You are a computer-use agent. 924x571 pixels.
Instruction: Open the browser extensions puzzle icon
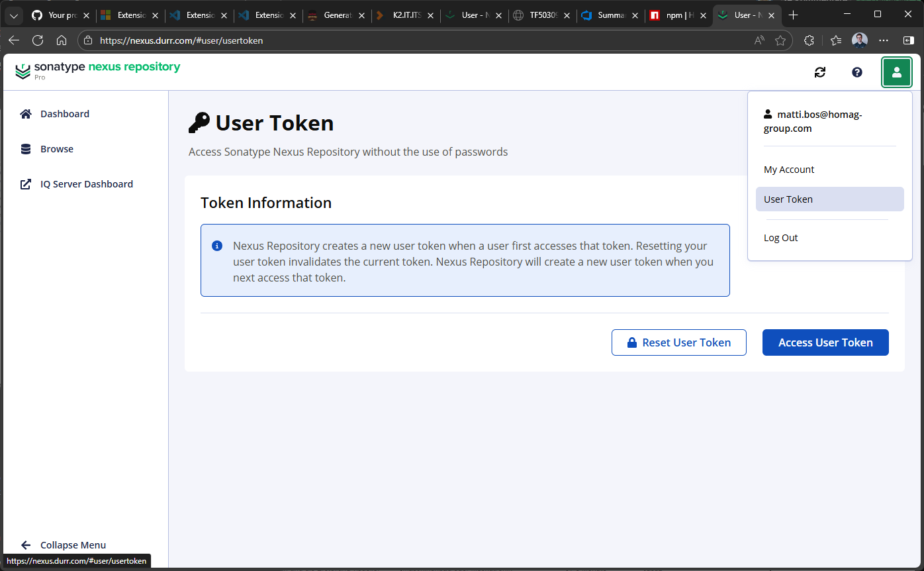(809, 40)
